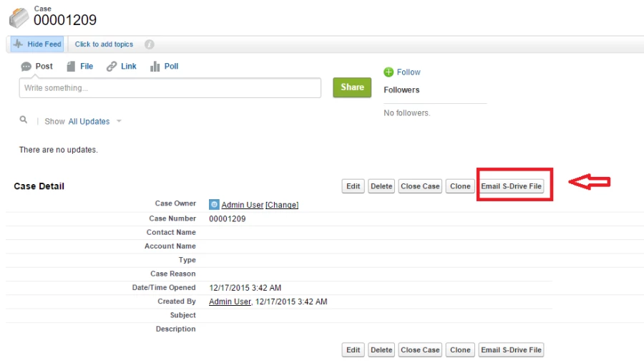
Task: Open the topics info icon
Action: (x=150, y=44)
